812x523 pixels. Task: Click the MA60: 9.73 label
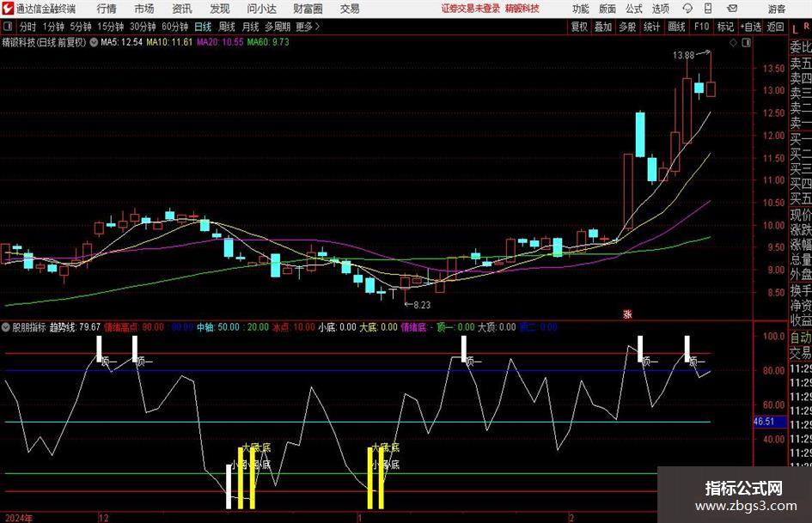point(268,42)
